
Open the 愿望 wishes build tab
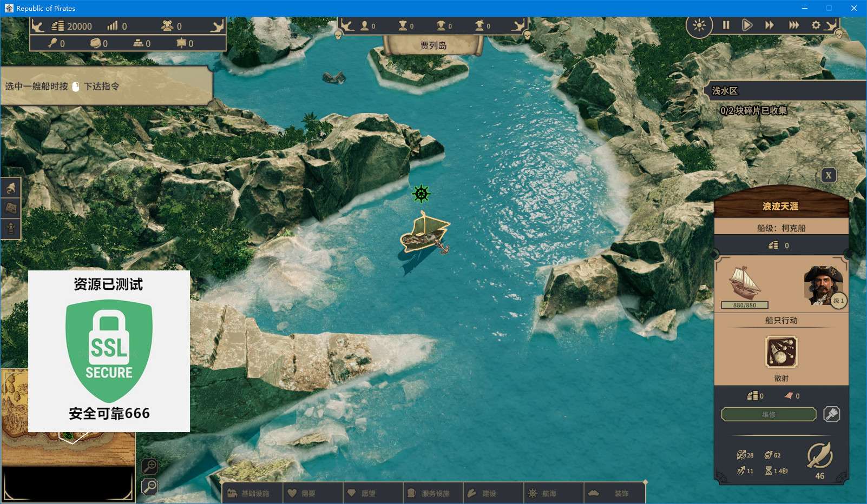[x=372, y=493]
